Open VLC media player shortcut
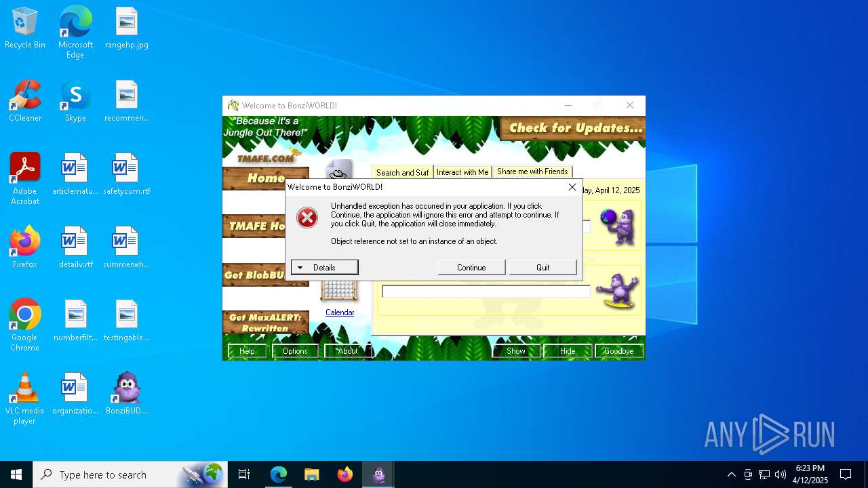 [x=25, y=399]
